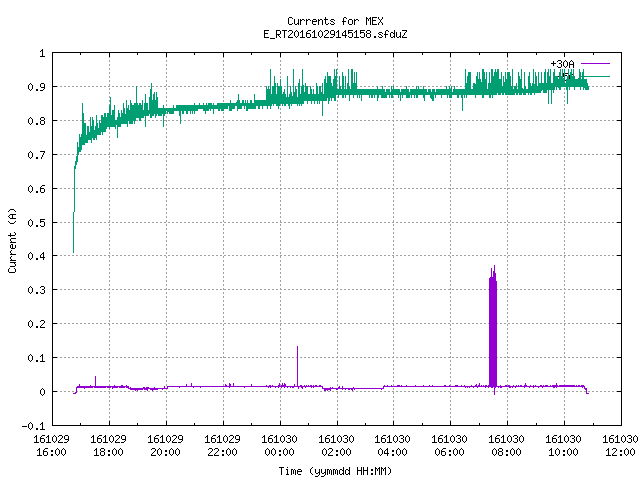Click the purple legend line sample for +30A
The height and width of the screenshot is (480, 640).
pos(595,64)
